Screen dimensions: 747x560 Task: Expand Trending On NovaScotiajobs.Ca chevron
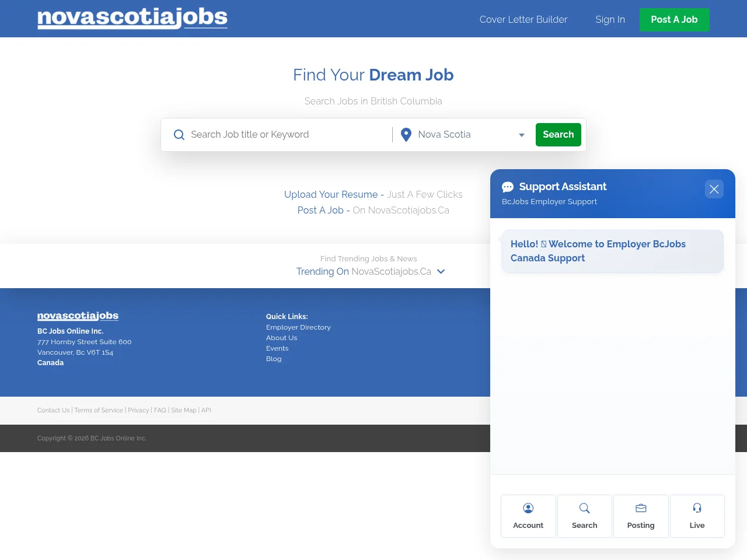click(441, 271)
